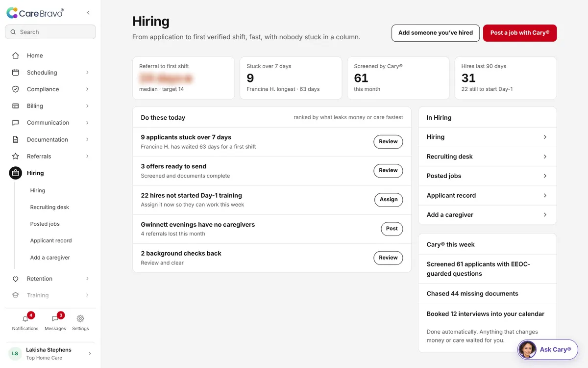The image size is (588, 368).
Task: Open Recruiting desk in the sidebar submenu
Action: [x=50, y=207]
